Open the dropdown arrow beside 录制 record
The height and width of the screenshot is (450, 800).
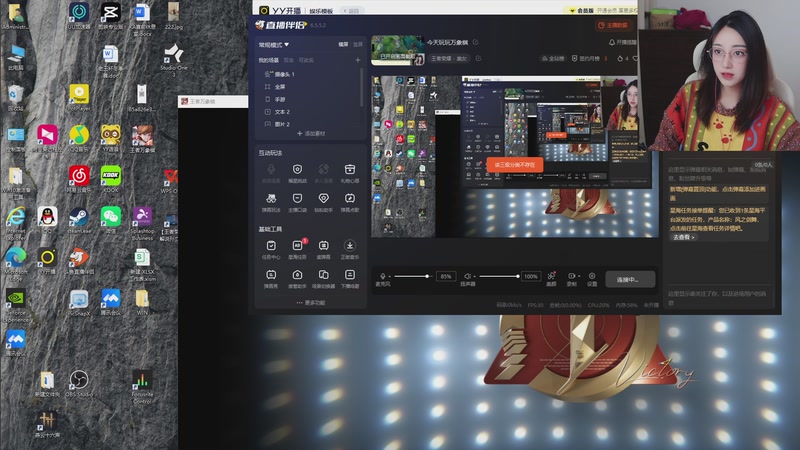[579, 276]
